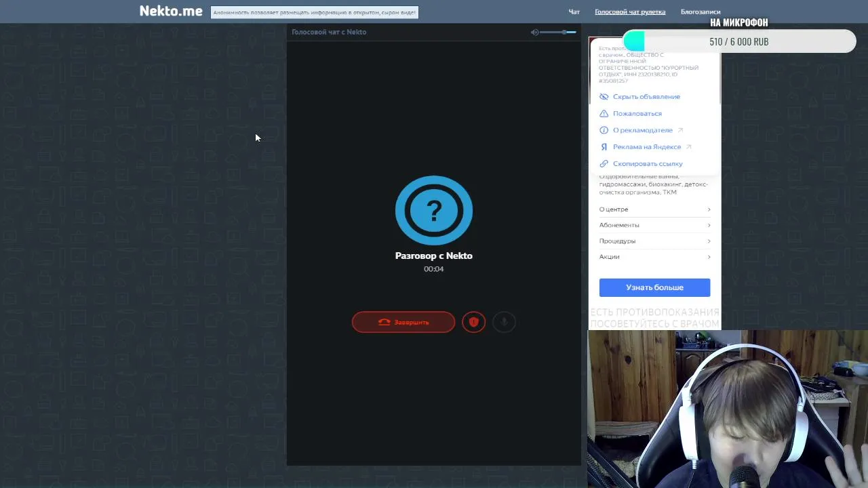Open the Чат menu item
Image resolution: width=868 pixels, height=488 pixels.
point(574,12)
